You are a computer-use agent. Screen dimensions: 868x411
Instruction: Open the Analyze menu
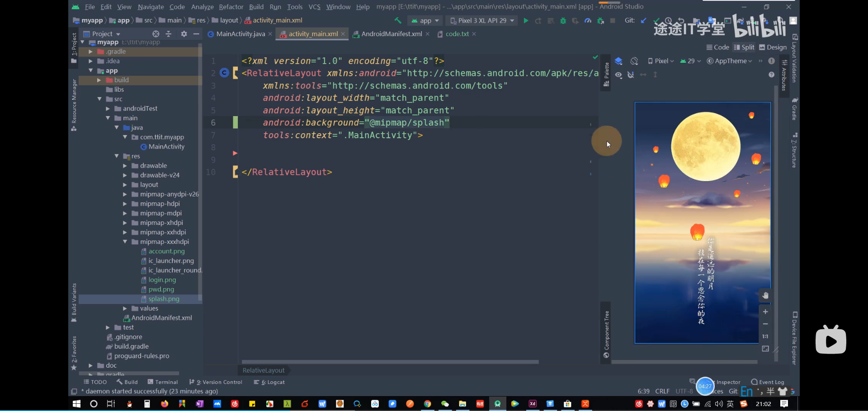tap(202, 7)
